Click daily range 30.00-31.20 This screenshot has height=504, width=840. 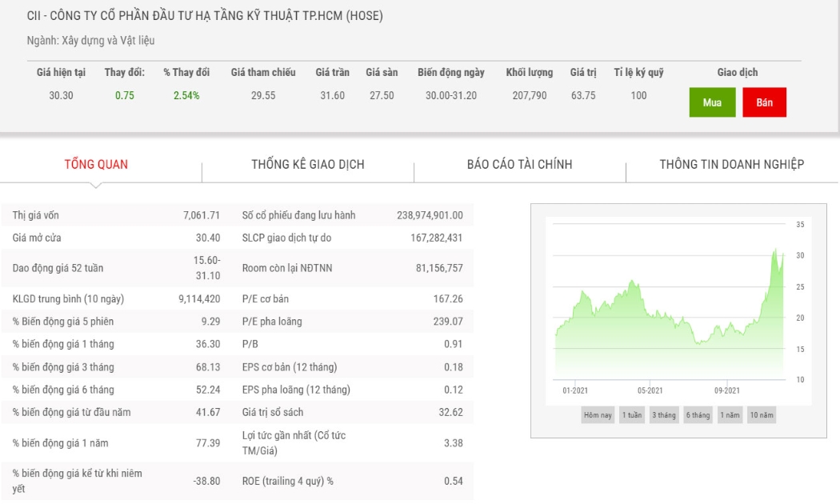click(451, 95)
